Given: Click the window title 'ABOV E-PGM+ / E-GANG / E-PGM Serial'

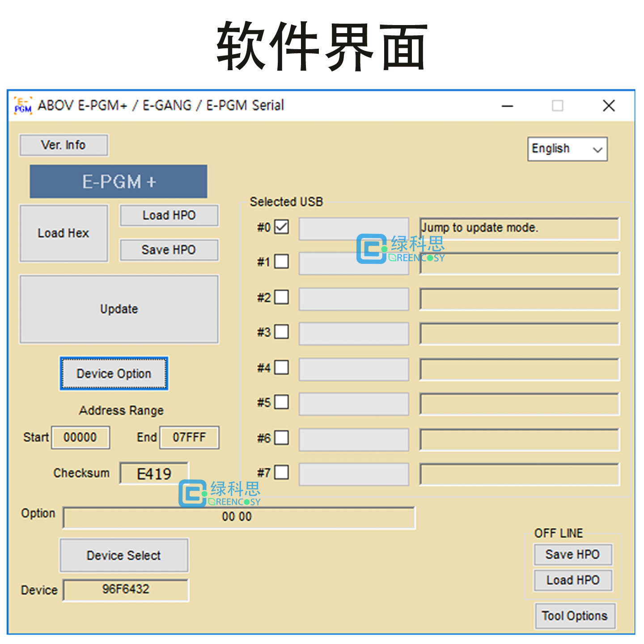Looking at the screenshot, I should point(161,106).
